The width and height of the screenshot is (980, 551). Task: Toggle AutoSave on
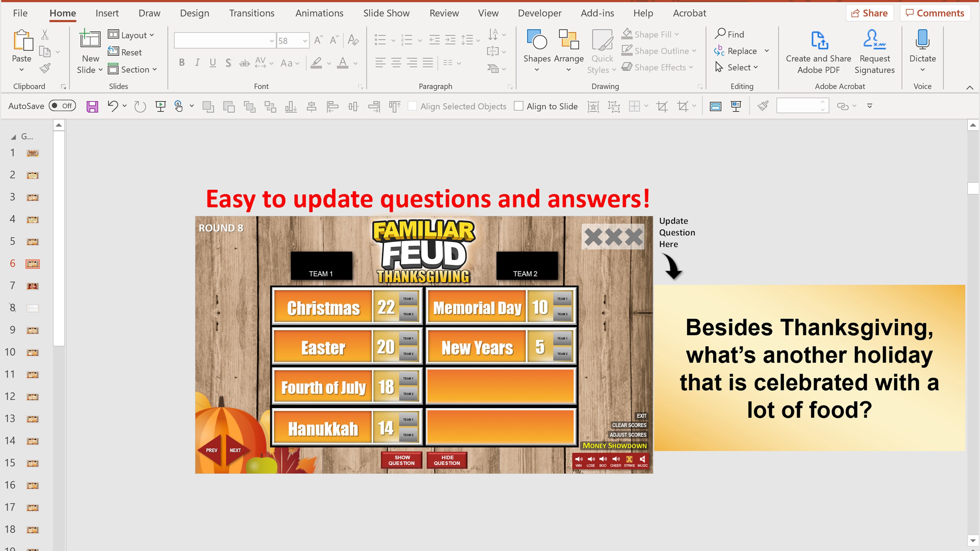(62, 106)
